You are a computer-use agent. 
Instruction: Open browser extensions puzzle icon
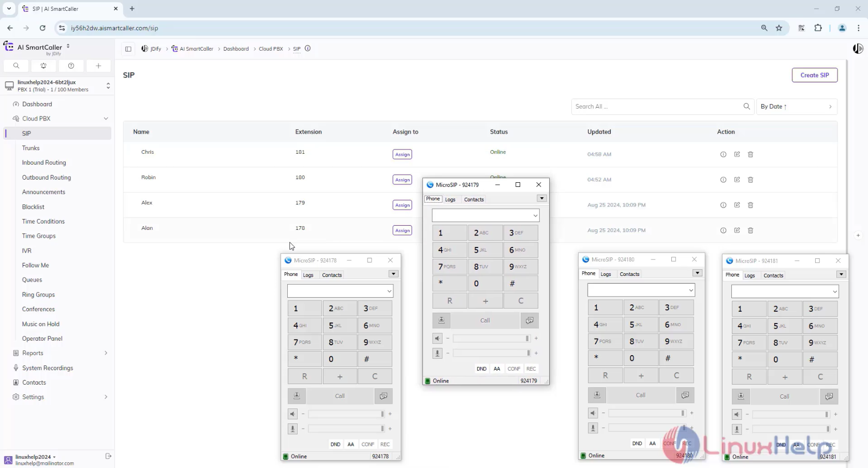coord(818,28)
